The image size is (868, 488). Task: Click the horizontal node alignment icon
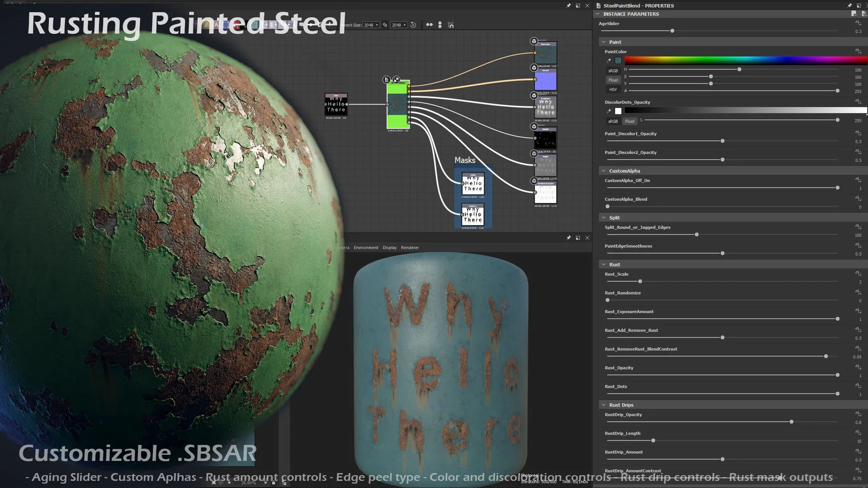point(429,25)
